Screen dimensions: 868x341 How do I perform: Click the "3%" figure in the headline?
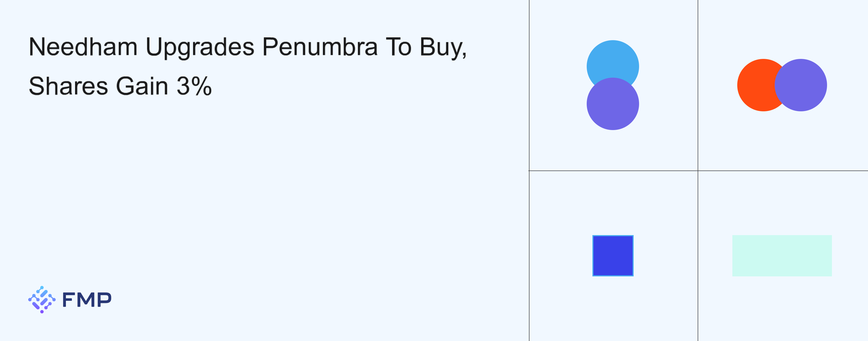(194, 86)
